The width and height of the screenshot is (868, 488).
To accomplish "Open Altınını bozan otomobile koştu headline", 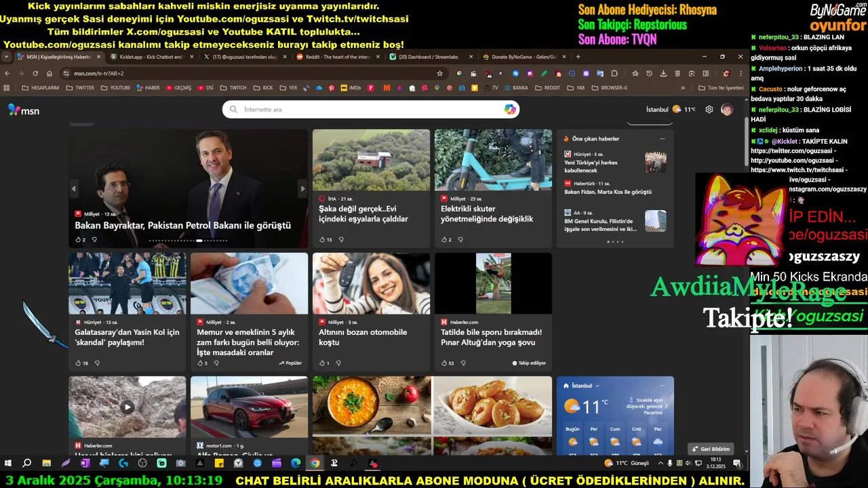I will pyautogui.click(x=363, y=338).
